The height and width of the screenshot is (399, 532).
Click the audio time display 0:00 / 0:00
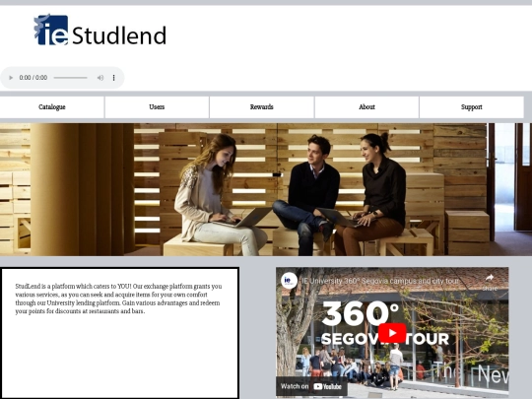pos(33,78)
